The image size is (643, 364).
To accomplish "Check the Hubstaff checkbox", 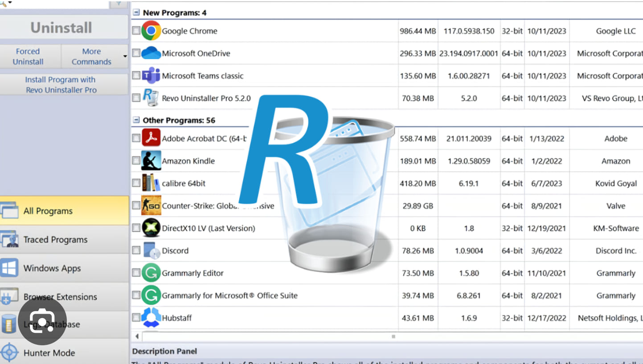I will coord(136,318).
